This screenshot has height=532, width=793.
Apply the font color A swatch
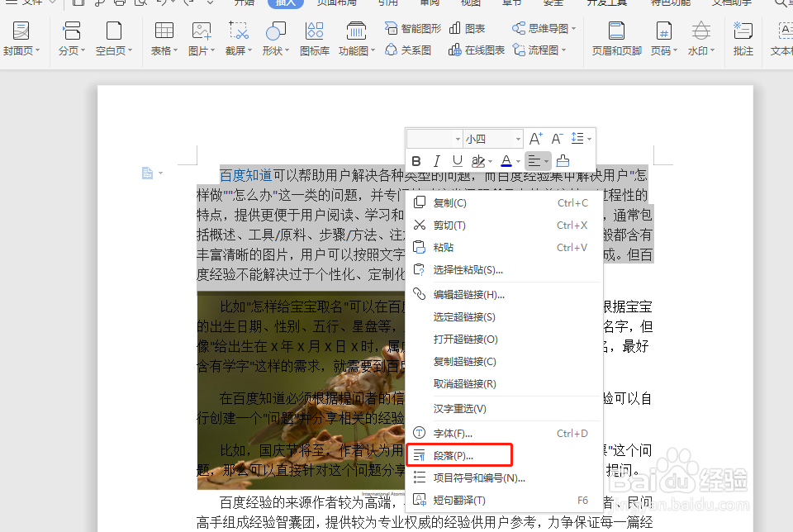506,161
